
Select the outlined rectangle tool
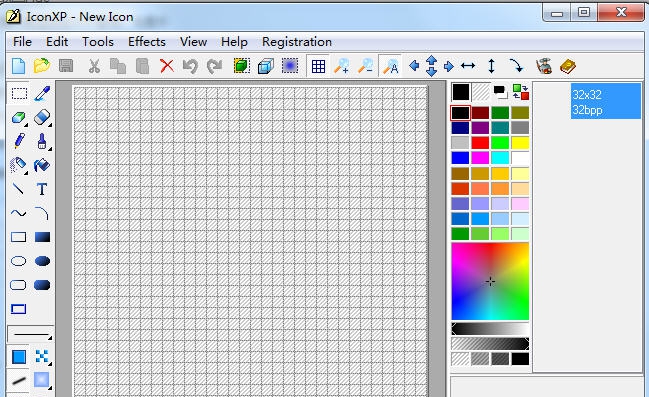(x=18, y=237)
